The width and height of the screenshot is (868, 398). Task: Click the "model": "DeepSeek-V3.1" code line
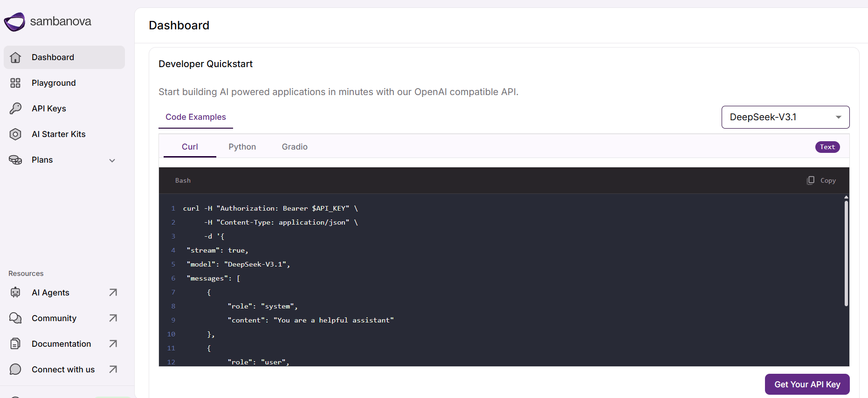click(238, 264)
